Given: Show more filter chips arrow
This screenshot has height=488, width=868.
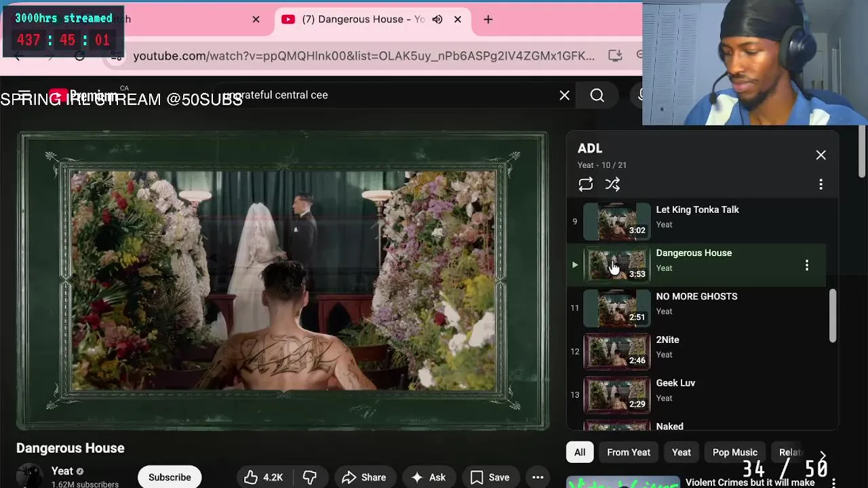Looking at the screenshot, I should pos(823,455).
